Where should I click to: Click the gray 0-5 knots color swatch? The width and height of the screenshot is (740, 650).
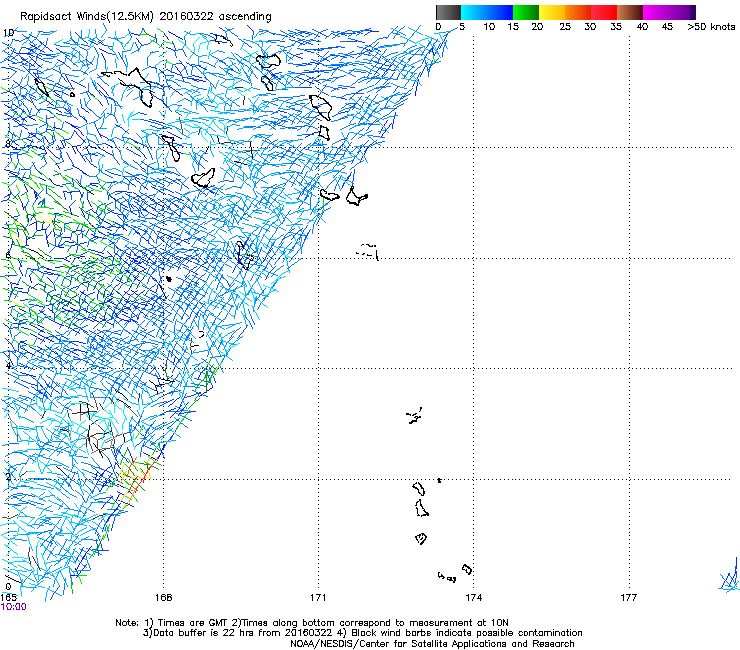448,12
